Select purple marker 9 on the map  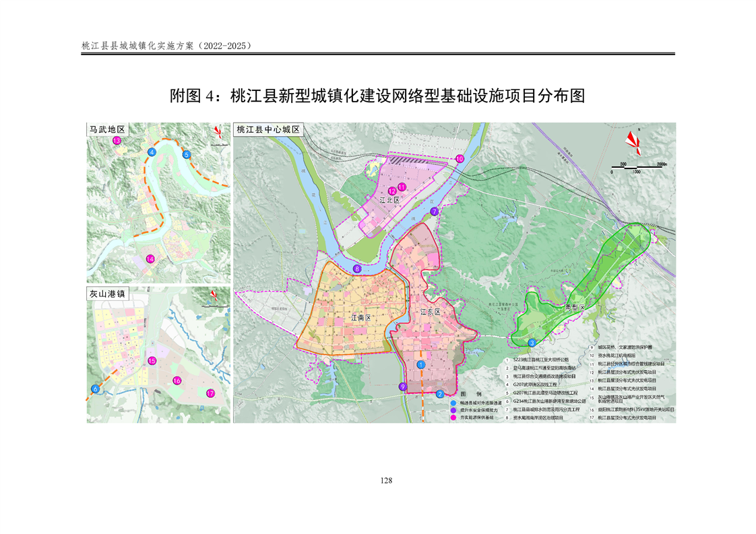click(403, 387)
